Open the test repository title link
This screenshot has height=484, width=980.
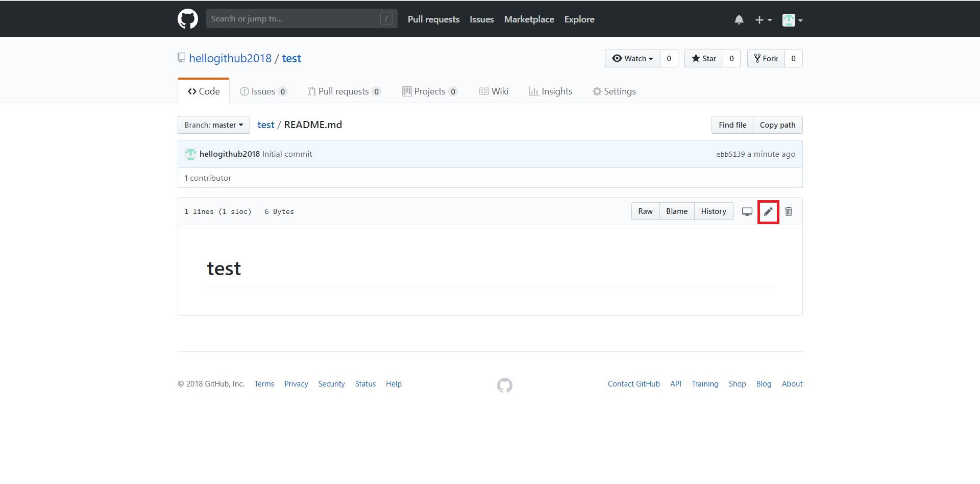pos(291,58)
